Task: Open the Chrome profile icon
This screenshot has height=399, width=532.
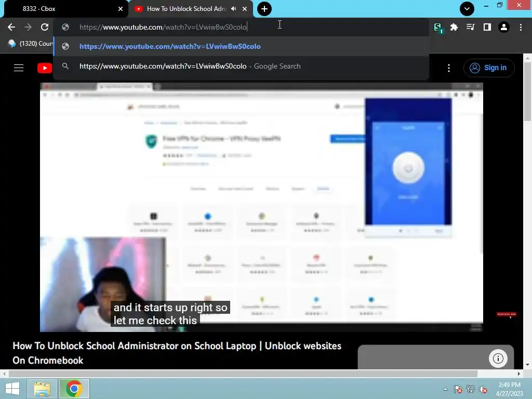Action: point(504,27)
